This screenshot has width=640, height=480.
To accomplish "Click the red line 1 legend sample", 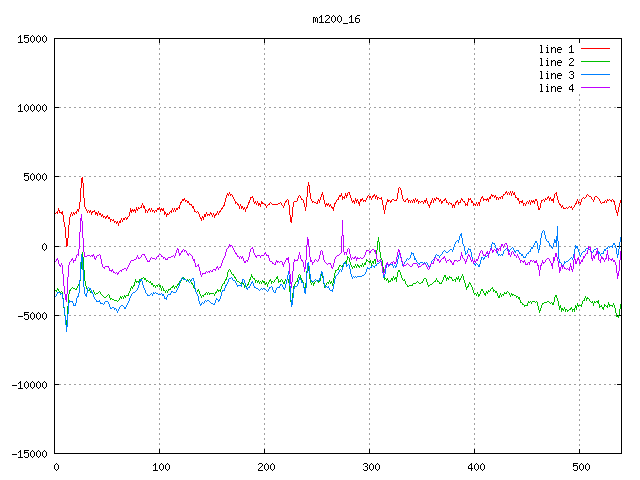I will [x=595, y=49].
